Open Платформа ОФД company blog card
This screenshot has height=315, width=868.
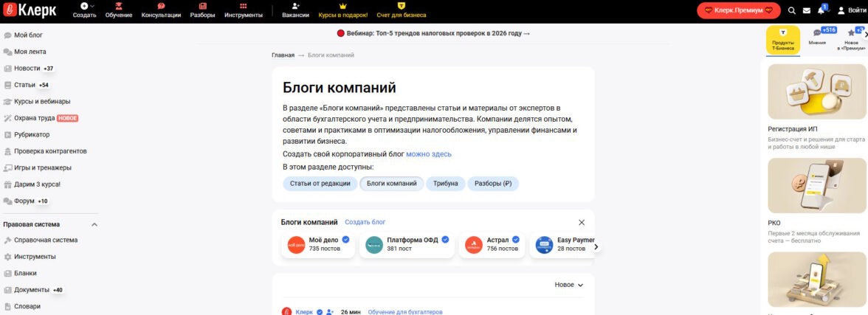coord(407,245)
